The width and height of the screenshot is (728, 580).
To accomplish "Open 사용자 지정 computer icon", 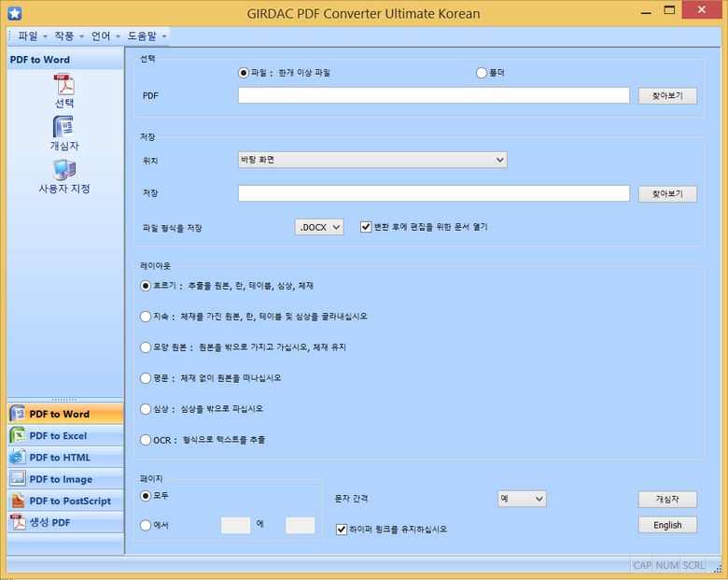I will click(x=64, y=170).
